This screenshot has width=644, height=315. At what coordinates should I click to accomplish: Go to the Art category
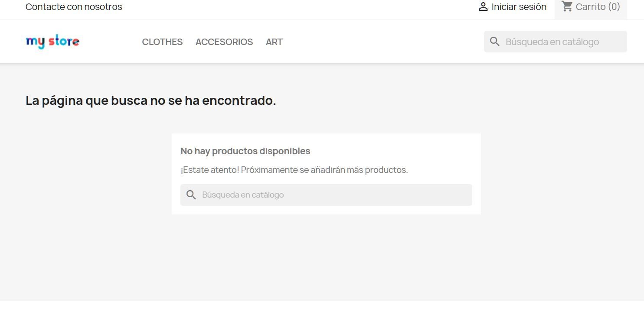274,42
